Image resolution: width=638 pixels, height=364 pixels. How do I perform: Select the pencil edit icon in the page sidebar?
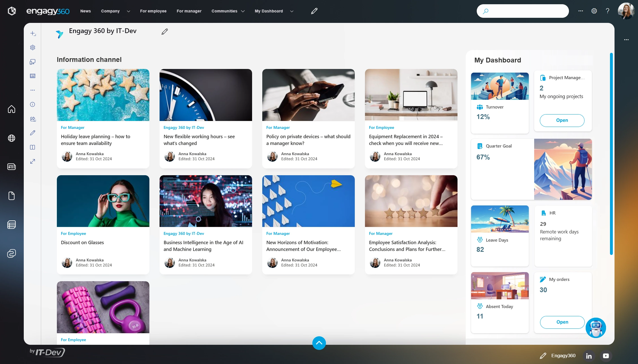(33, 133)
